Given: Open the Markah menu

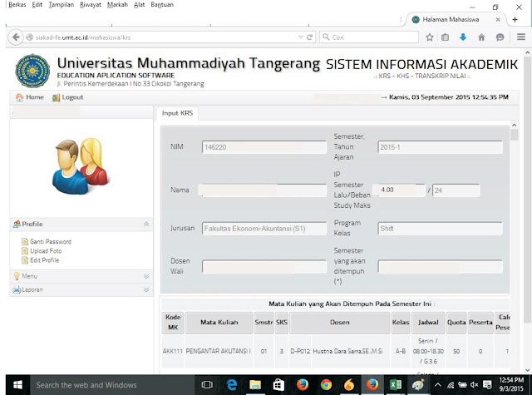Looking at the screenshot, I should (x=117, y=4).
